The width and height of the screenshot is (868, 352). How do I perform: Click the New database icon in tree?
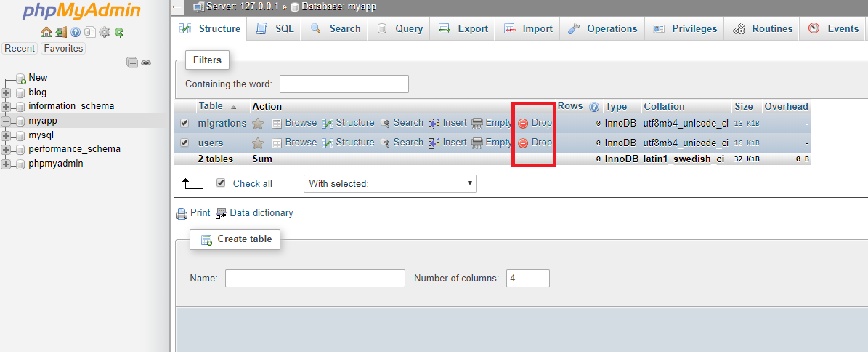coord(21,78)
